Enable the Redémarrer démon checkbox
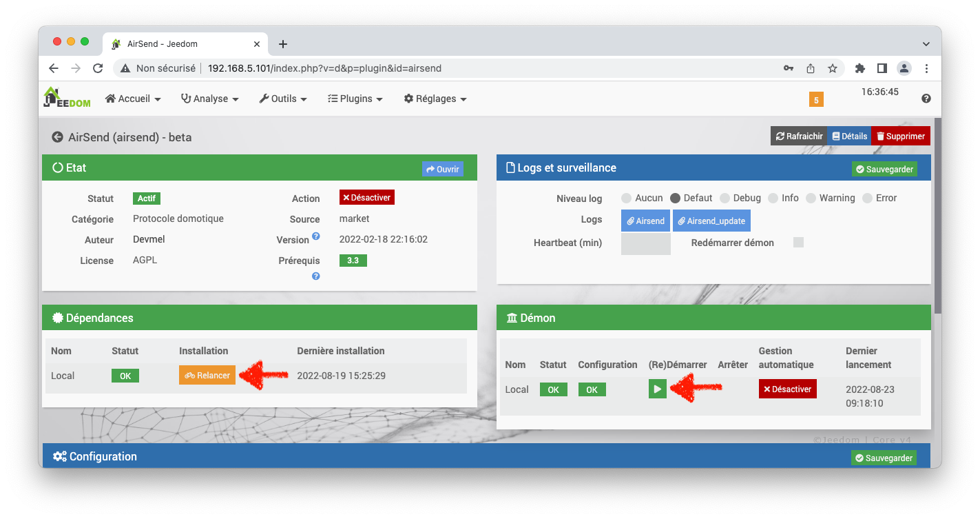980x519 pixels. point(798,243)
